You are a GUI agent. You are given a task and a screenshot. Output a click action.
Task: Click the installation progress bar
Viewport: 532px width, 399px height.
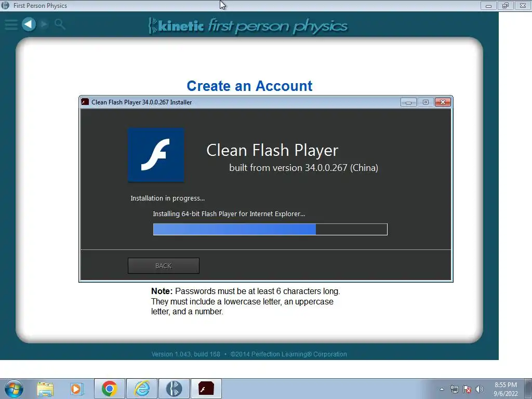(270, 229)
